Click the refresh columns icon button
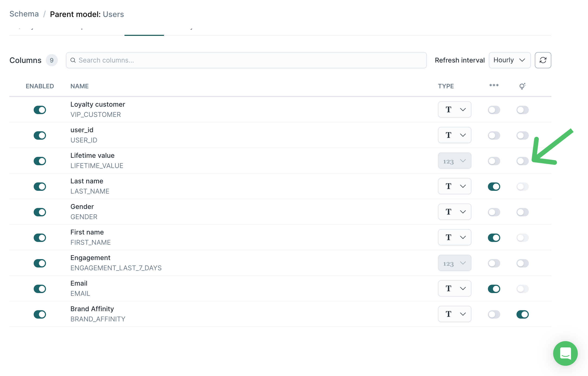588x376 pixels. pyautogui.click(x=542, y=60)
